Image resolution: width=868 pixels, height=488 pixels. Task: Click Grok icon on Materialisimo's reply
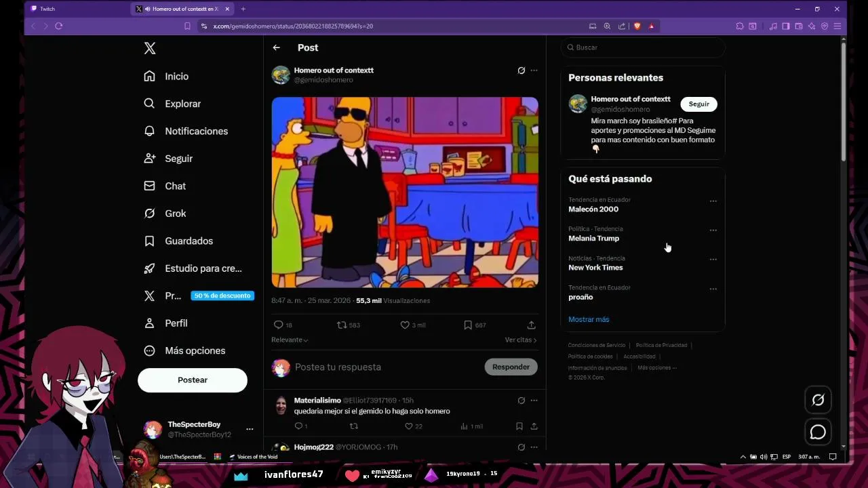tap(521, 401)
